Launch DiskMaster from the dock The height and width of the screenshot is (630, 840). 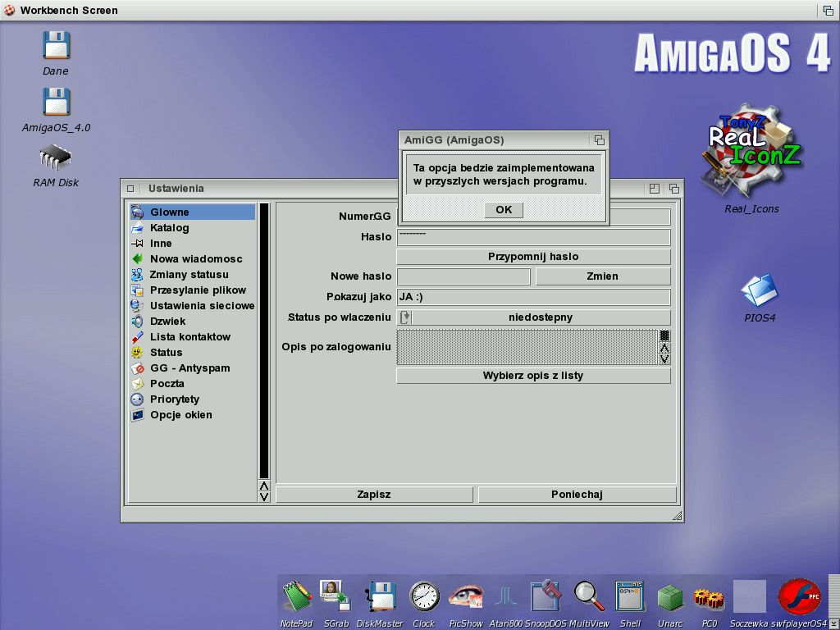click(x=380, y=596)
